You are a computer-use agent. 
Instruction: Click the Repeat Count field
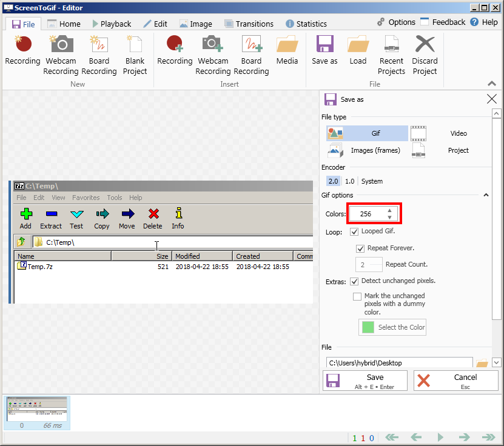click(x=369, y=265)
